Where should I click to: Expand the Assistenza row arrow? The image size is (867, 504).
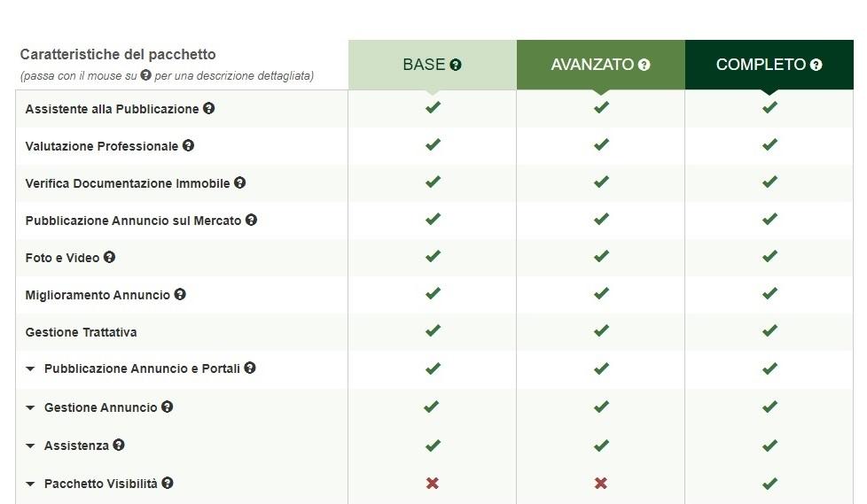30,446
